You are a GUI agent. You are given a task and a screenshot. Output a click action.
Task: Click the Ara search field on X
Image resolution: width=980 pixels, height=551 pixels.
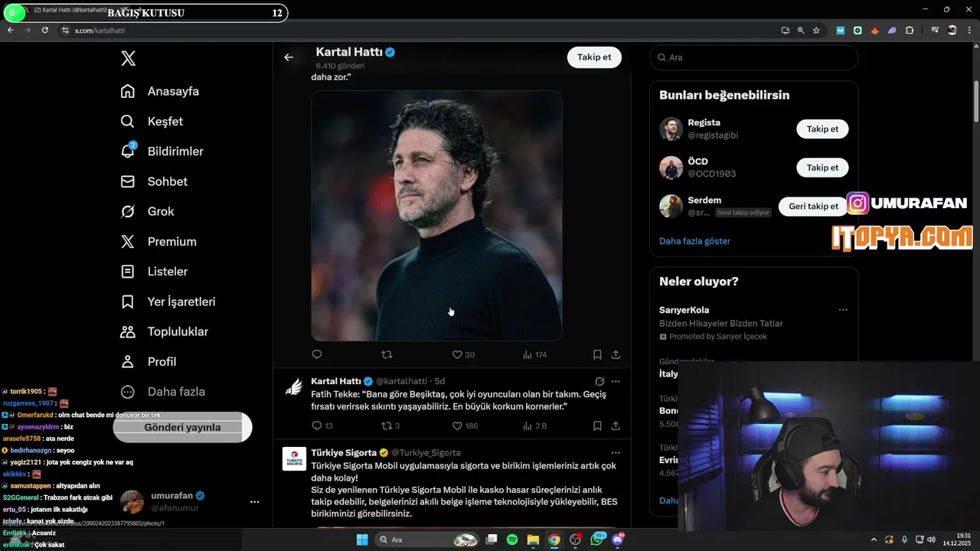754,57
